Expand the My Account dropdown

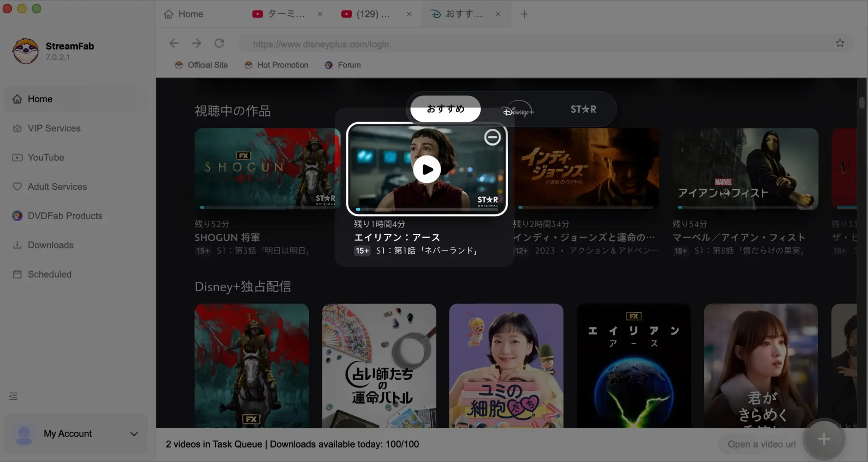[x=134, y=434]
